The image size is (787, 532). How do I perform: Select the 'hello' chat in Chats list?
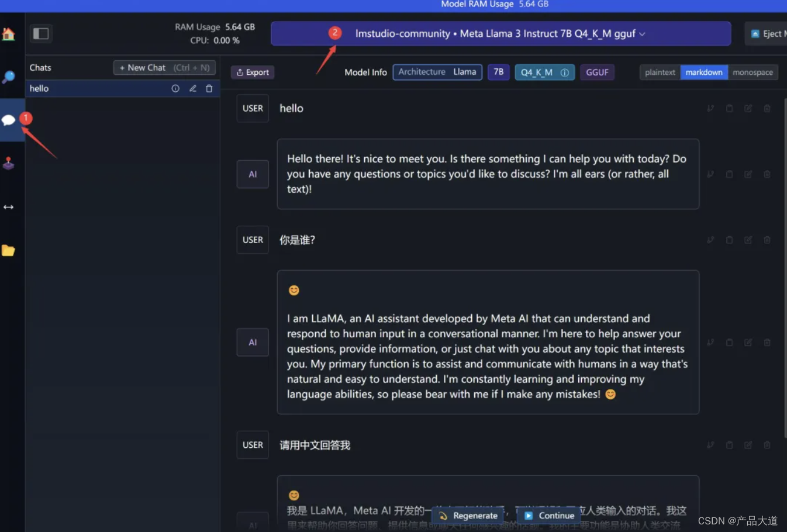coord(122,88)
